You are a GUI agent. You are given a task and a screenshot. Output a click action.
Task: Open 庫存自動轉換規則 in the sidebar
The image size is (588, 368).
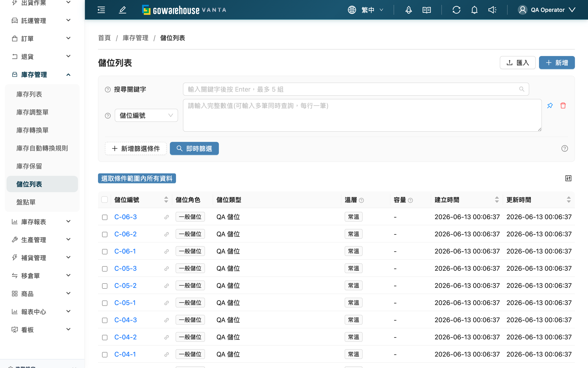coord(42,148)
